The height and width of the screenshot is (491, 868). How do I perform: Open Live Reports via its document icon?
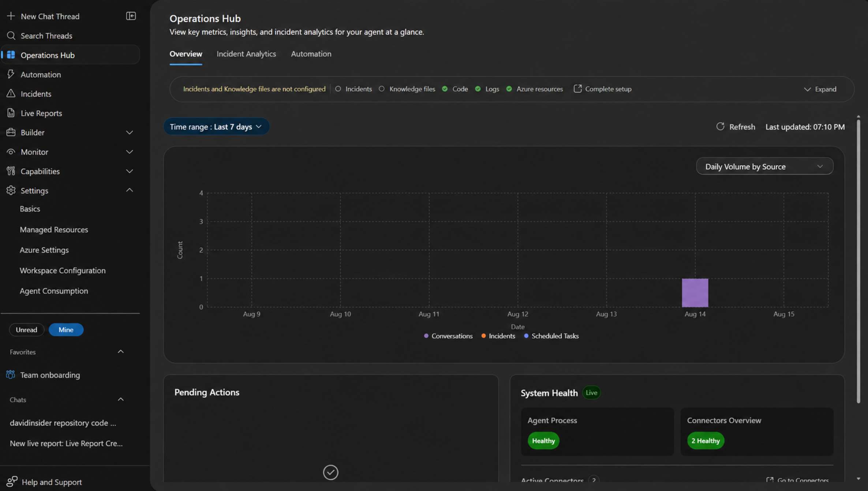pos(11,113)
